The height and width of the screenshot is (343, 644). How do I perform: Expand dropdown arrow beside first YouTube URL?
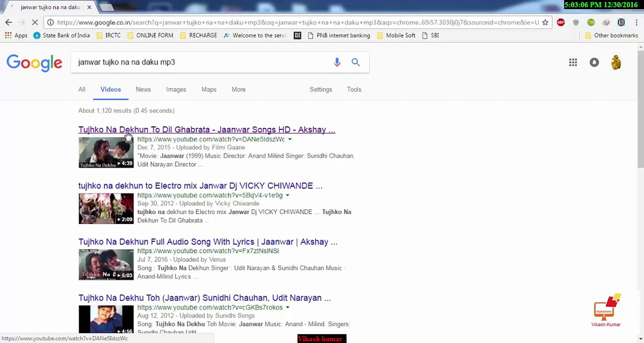pyautogui.click(x=290, y=139)
